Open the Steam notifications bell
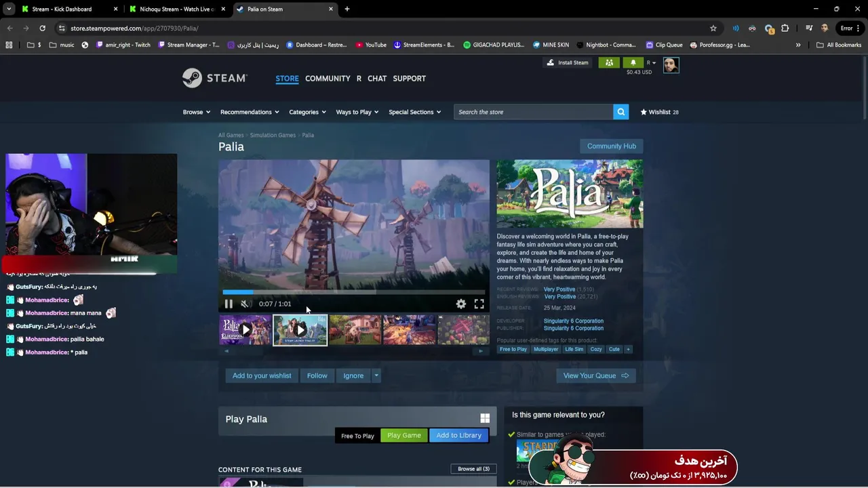This screenshot has height=488, width=868. (x=633, y=62)
